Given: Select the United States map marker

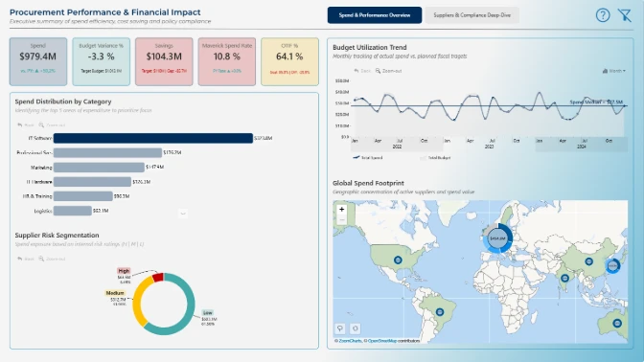Looking at the screenshot, I should (x=398, y=260).
